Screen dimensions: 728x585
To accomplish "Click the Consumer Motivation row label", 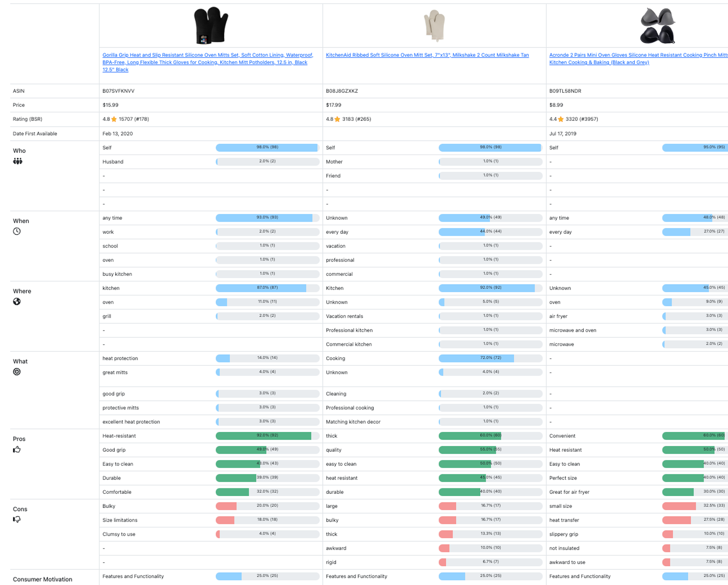I will tap(42, 579).
